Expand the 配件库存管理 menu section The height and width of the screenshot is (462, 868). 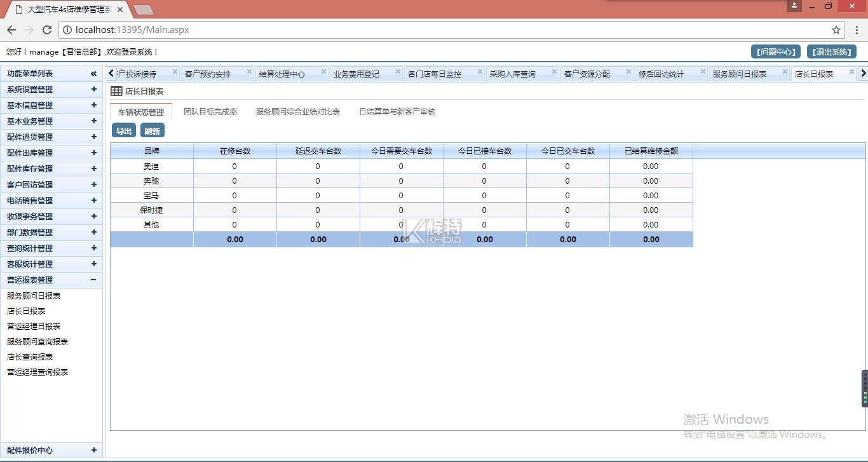pos(93,169)
